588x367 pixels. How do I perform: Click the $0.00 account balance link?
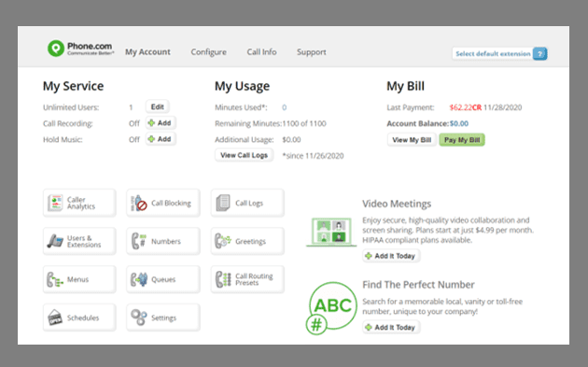pos(459,123)
